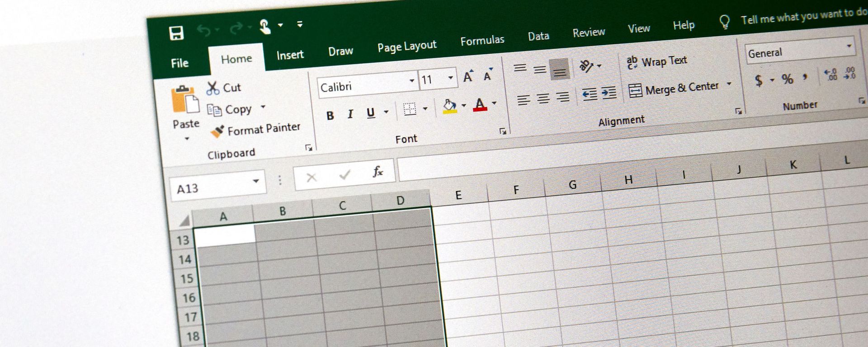
Task: Click Increase Indent icon
Action: [609, 93]
